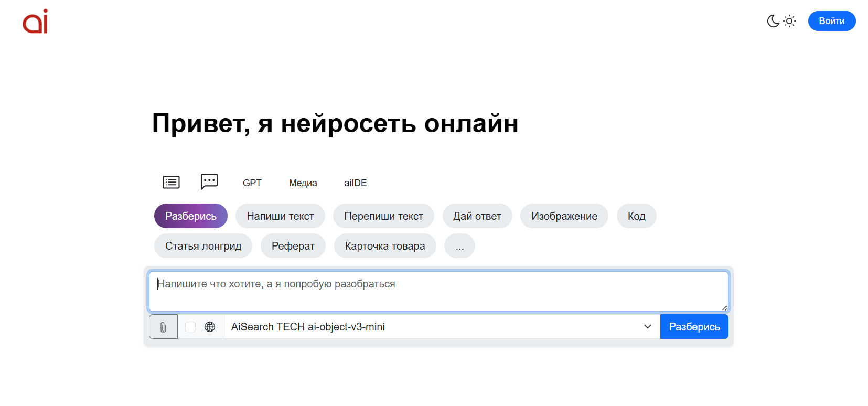
Task: Click the red ai logo
Action: (35, 21)
